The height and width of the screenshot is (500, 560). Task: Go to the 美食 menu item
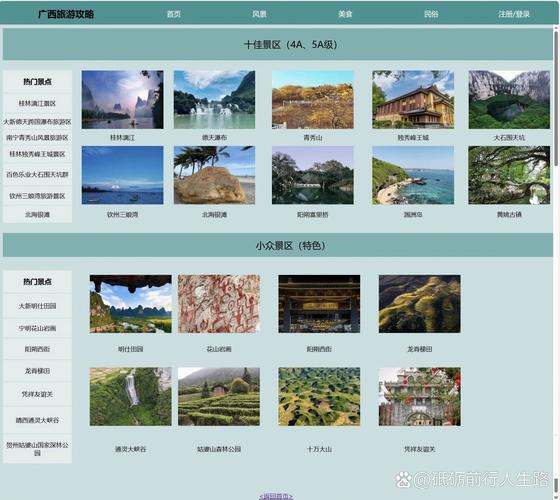coord(345,14)
